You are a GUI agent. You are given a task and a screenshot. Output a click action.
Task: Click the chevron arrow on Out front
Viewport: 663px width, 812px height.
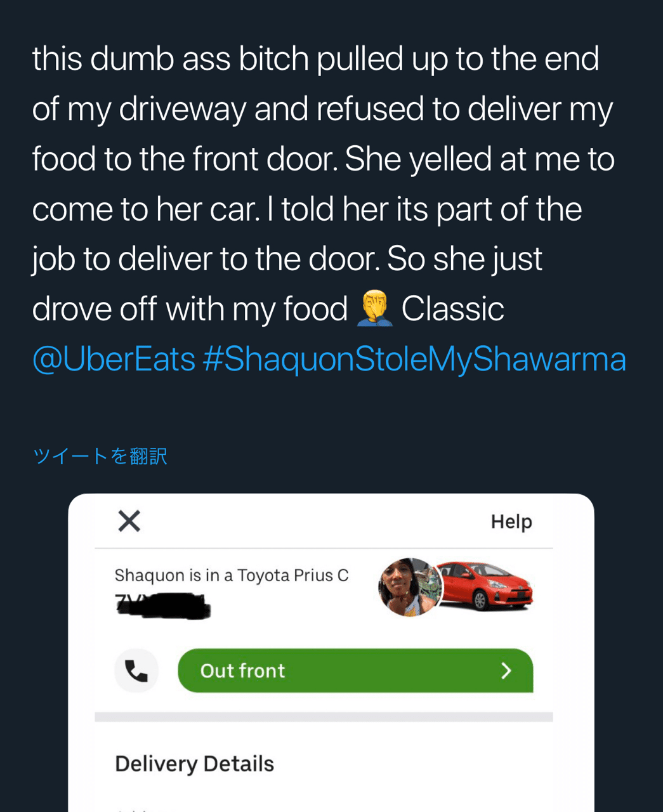click(x=506, y=671)
